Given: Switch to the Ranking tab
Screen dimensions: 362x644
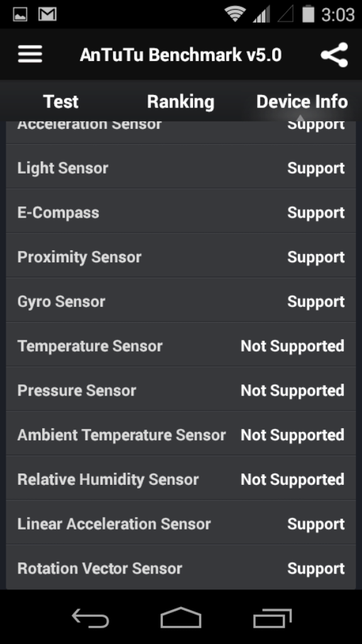Looking at the screenshot, I should [x=180, y=102].
